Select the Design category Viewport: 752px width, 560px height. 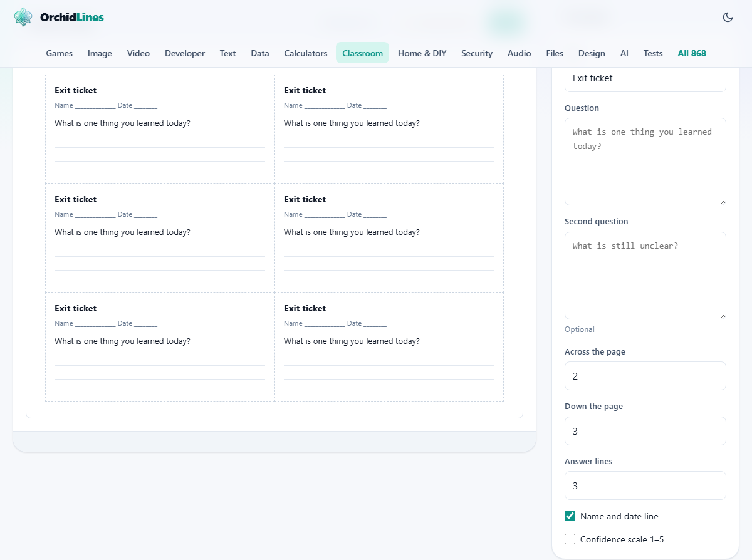(x=592, y=53)
